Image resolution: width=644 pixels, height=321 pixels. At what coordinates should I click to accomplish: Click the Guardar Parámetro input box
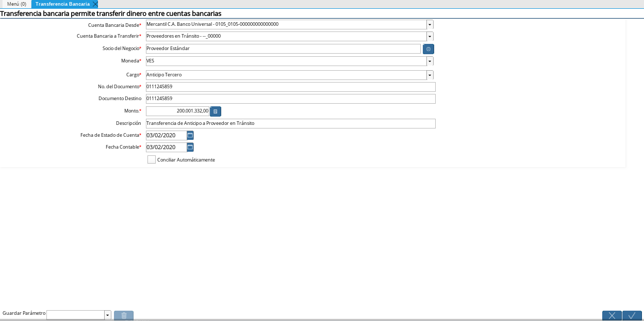[75, 315]
